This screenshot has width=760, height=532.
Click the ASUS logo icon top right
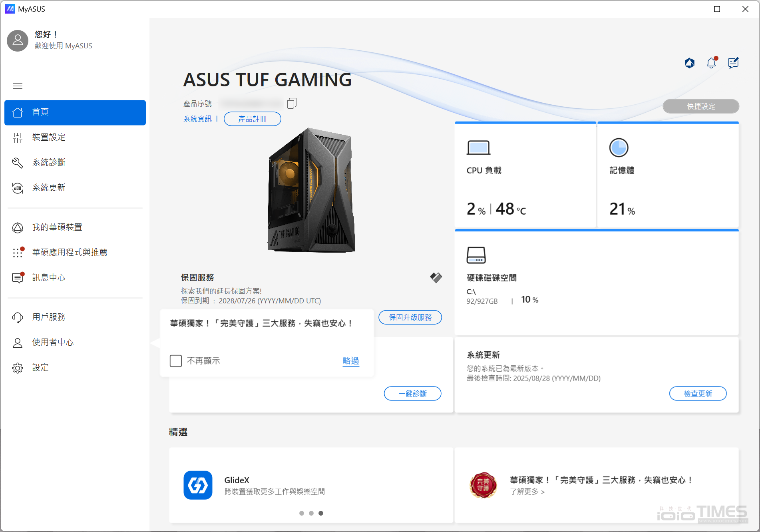(690, 63)
